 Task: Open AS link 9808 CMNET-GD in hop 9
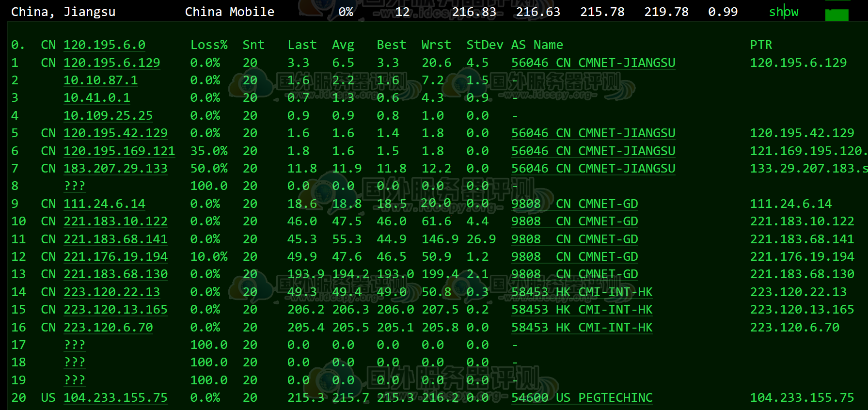[x=575, y=204]
